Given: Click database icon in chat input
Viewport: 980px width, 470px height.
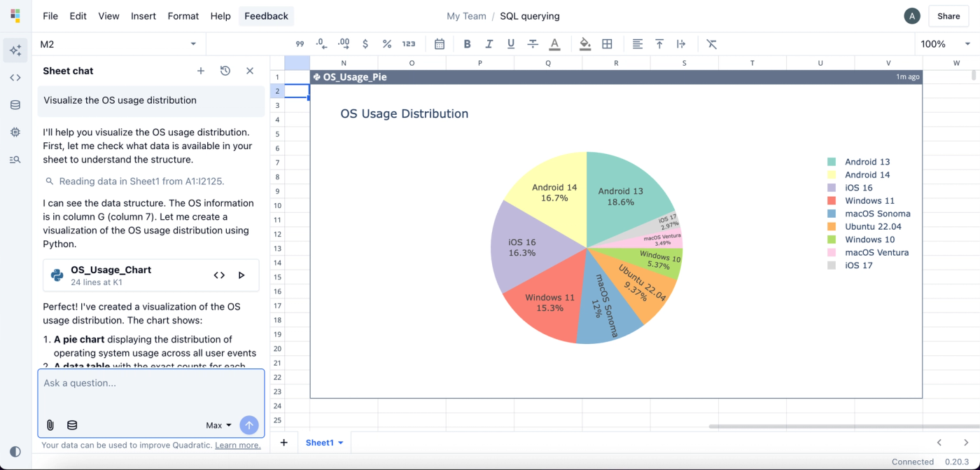Looking at the screenshot, I should click(x=72, y=425).
